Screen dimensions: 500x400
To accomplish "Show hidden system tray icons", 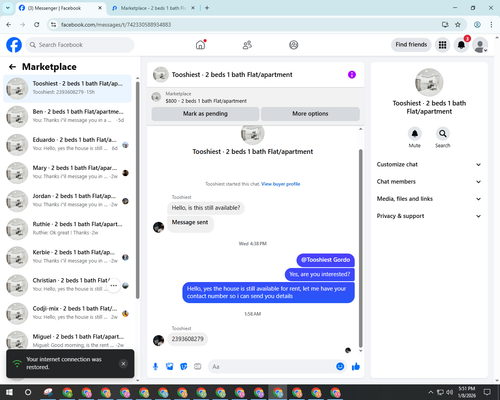I will pos(431,392).
